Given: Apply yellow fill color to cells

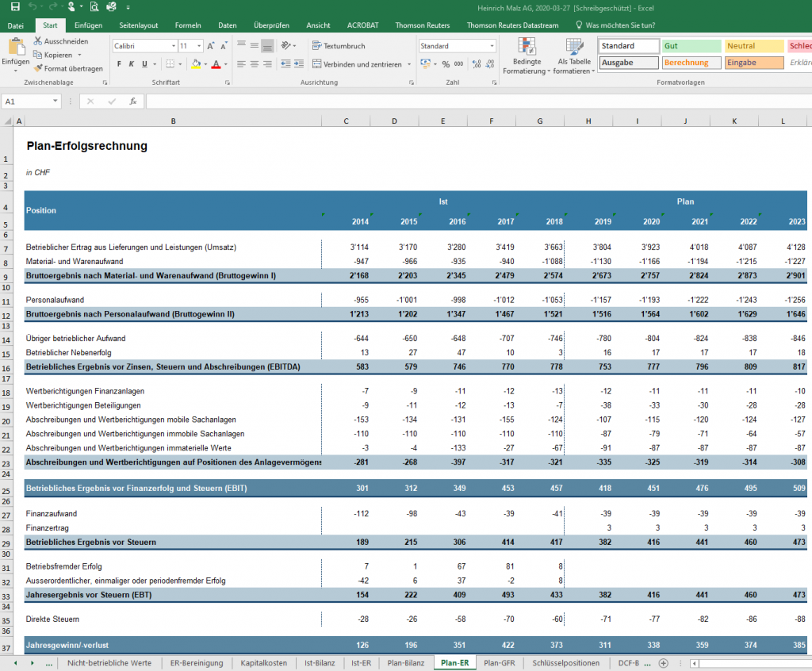Looking at the screenshot, I should tap(197, 64).
